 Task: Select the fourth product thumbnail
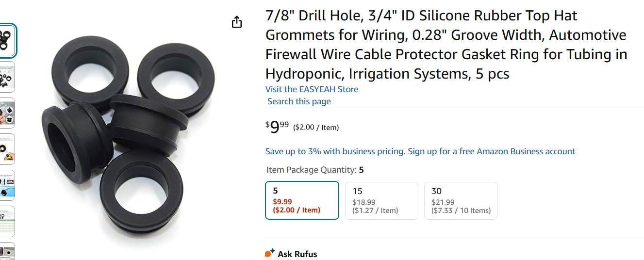(7, 149)
